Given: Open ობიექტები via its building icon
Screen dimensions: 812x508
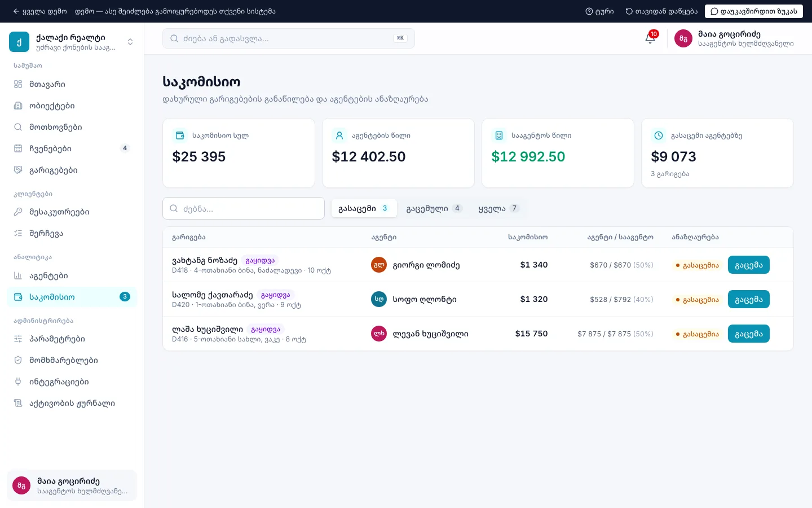Looking at the screenshot, I should coord(18,106).
